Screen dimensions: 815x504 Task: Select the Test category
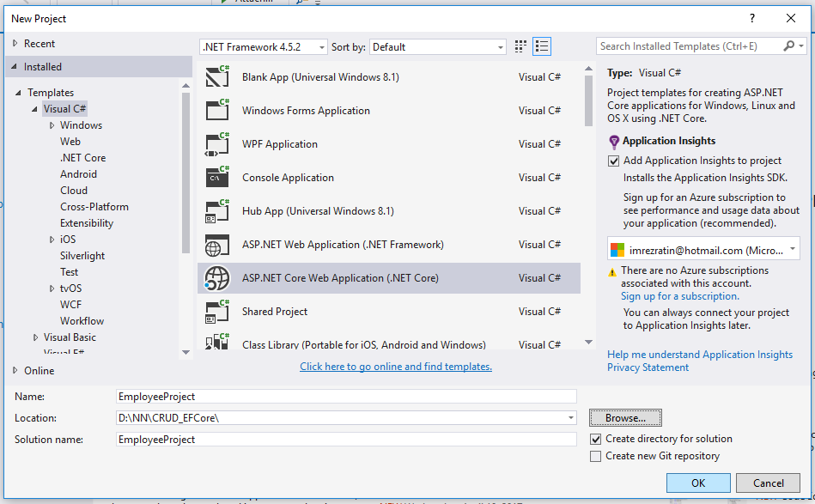pyautogui.click(x=69, y=271)
